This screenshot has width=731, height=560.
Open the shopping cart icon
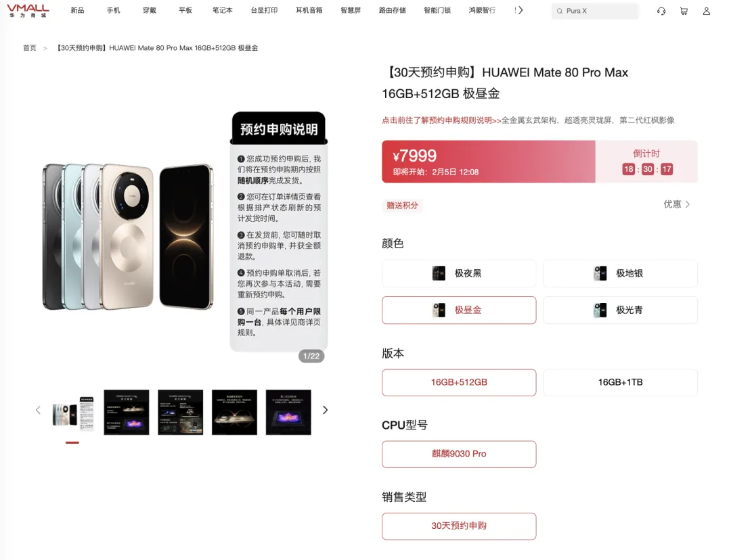coord(684,11)
